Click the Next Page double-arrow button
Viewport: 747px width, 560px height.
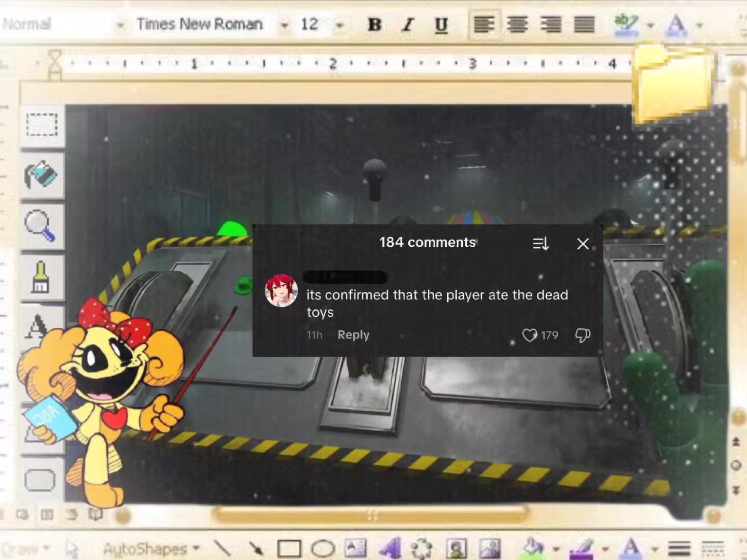coord(736,489)
